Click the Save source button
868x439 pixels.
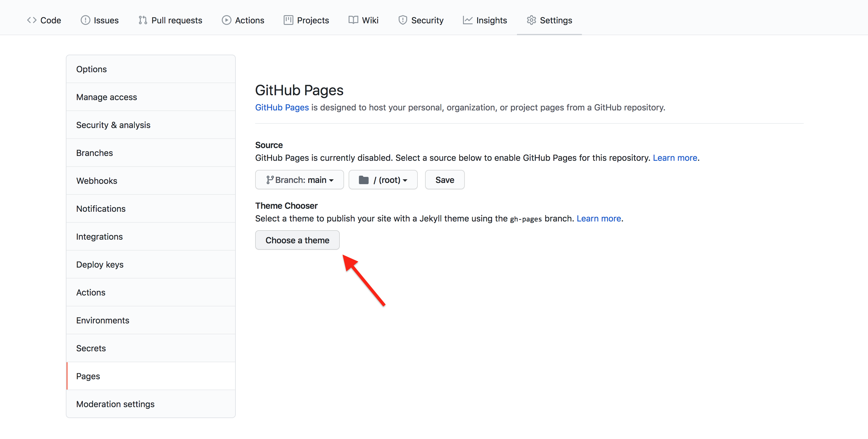pyautogui.click(x=445, y=179)
